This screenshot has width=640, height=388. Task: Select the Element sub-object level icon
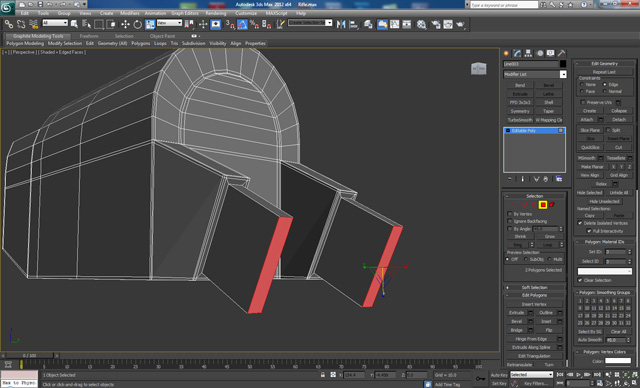(552, 205)
